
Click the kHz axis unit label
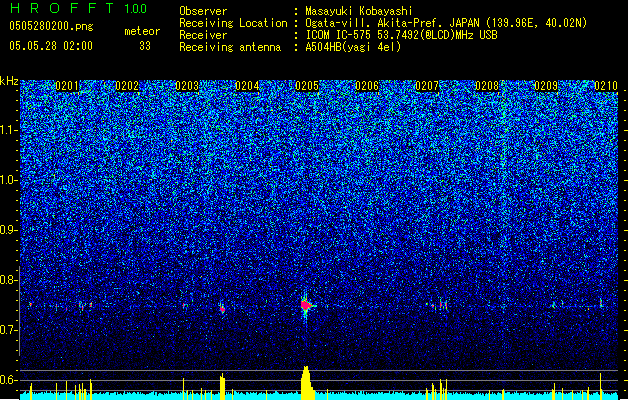point(9,81)
